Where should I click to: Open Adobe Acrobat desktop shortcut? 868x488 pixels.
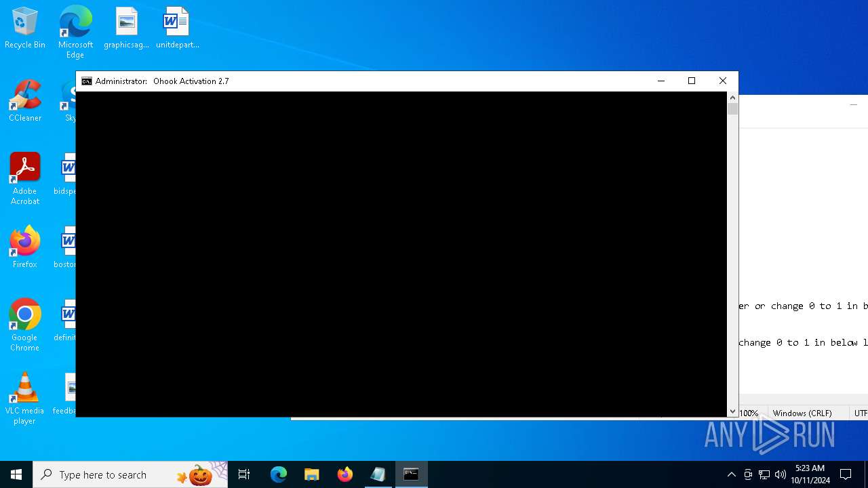24,179
